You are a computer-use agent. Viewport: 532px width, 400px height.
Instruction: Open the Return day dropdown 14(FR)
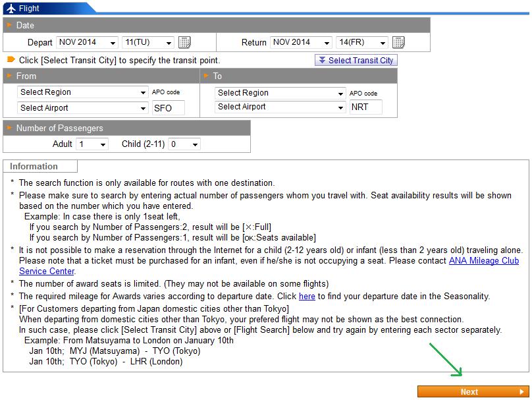coord(361,43)
